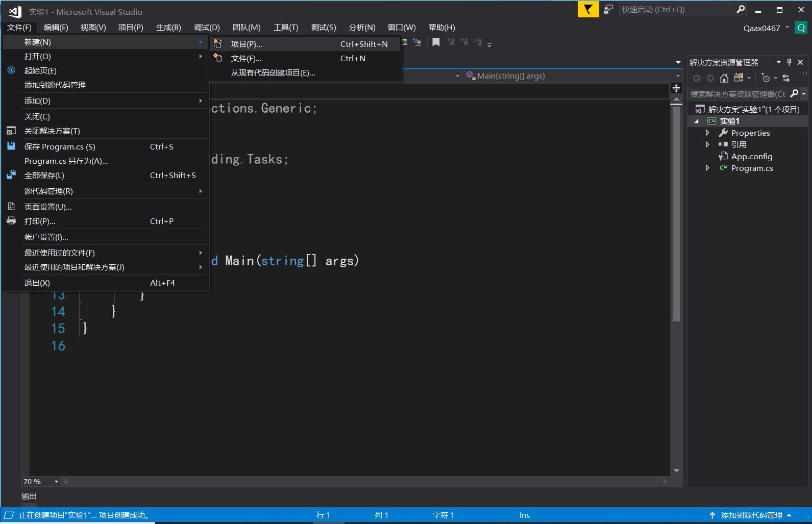Open the feedback icon next to Quick Launch
Viewport: 812px width, 524px height.
tap(608, 9)
